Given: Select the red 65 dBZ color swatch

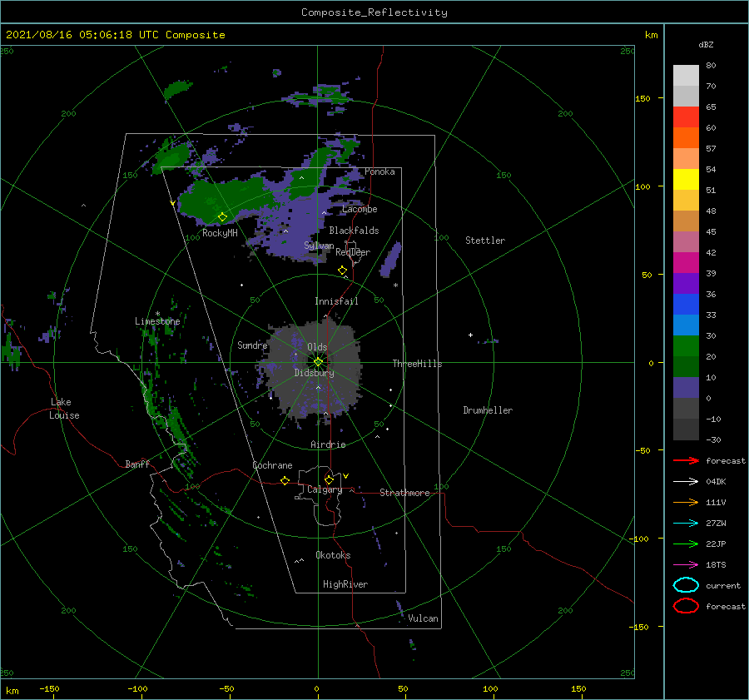Looking at the screenshot, I should point(686,117).
